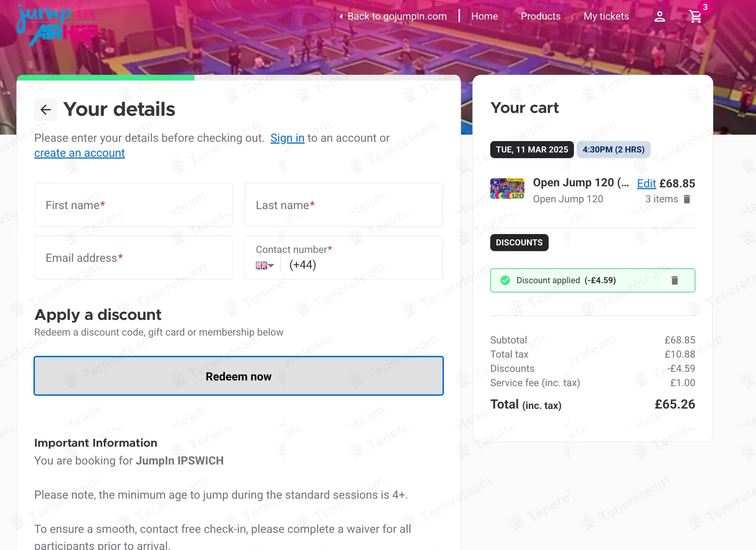Image resolution: width=756 pixels, height=550 pixels.
Task: Open the user account icon
Action: [x=659, y=16]
